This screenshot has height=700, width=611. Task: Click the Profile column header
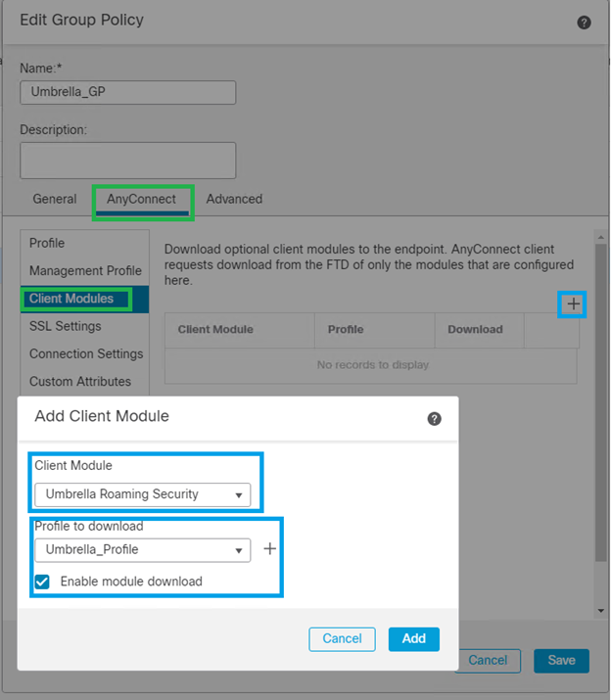click(x=375, y=330)
